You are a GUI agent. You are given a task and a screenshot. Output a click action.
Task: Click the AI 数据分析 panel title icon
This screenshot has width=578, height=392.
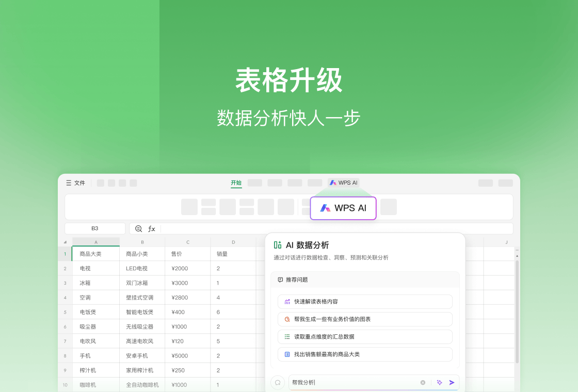coord(278,245)
